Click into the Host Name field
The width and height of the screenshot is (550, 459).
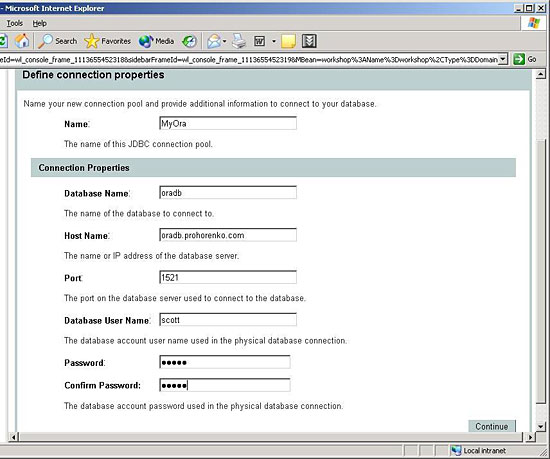[x=228, y=235]
